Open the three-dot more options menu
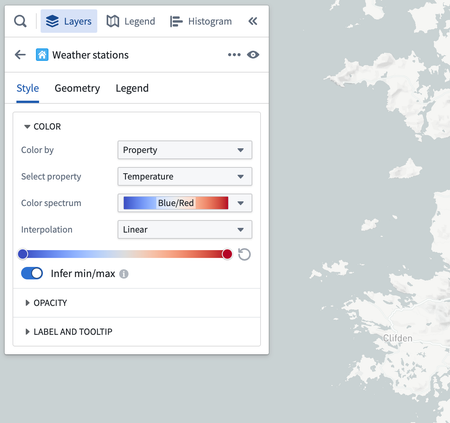Viewport: 450px width, 423px height. tap(234, 55)
